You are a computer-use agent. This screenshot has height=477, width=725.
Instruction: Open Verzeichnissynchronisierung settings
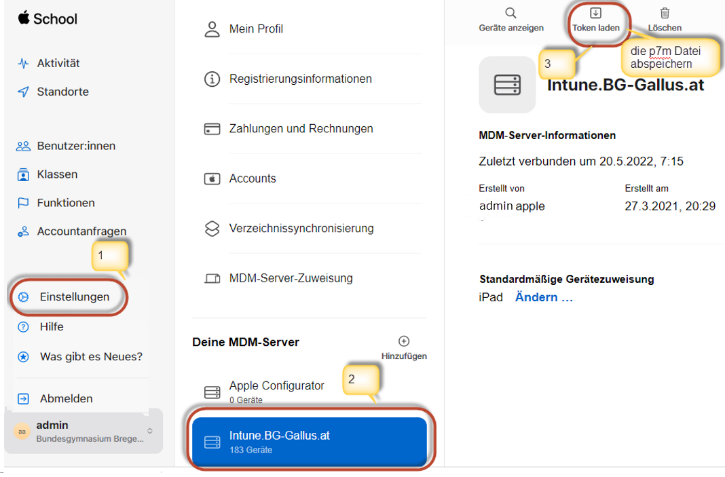tap(301, 228)
